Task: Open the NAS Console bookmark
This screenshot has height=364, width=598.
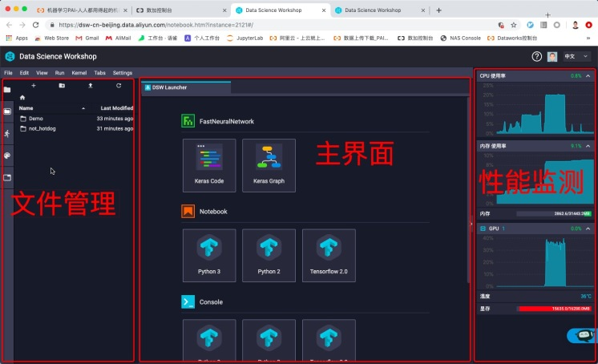Action: coord(461,38)
